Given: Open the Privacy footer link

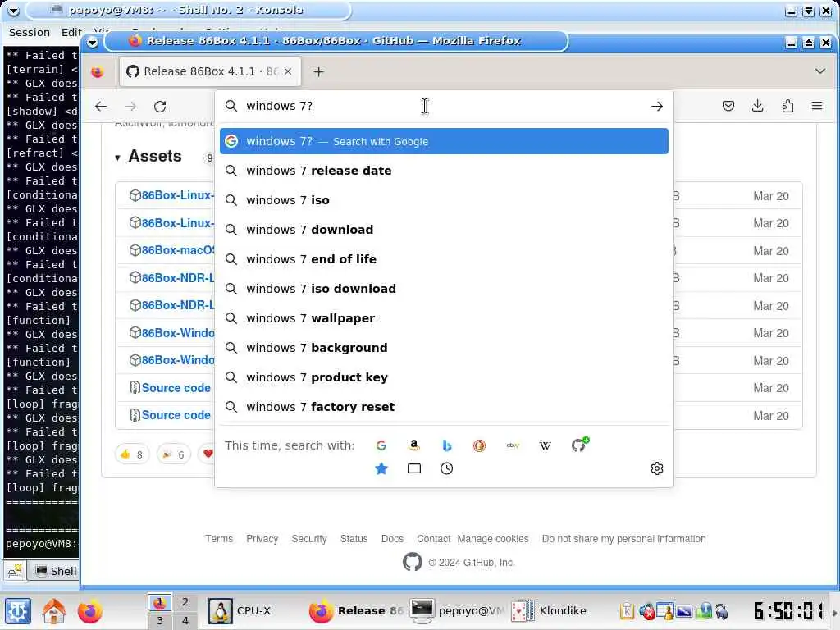Looking at the screenshot, I should [x=262, y=538].
